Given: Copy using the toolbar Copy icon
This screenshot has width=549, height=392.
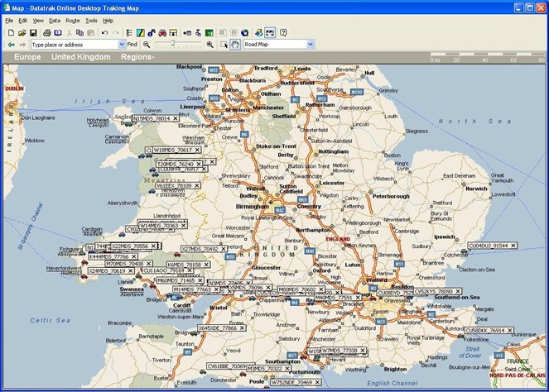Looking at the screenshot, I should click(x=79, y=33).
